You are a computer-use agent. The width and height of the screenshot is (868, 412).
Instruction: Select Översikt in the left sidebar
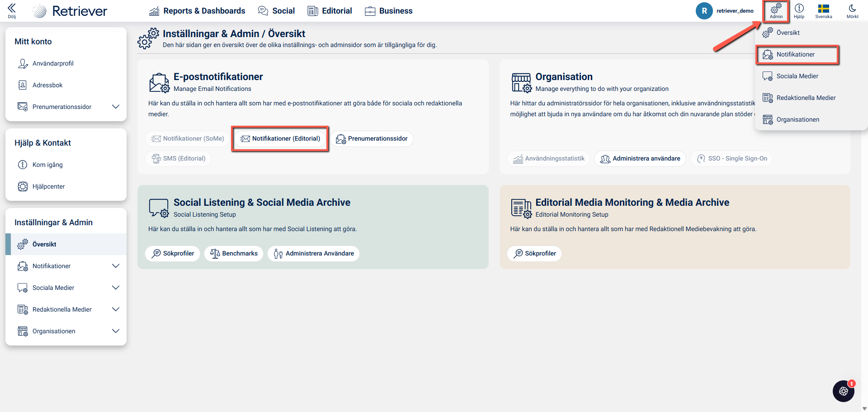(44, 244)
